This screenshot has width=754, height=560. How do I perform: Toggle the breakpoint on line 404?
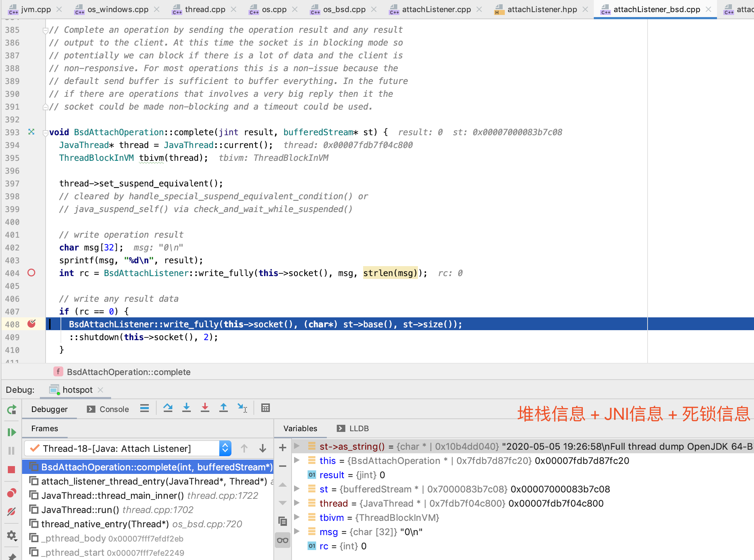pos(31,273)
